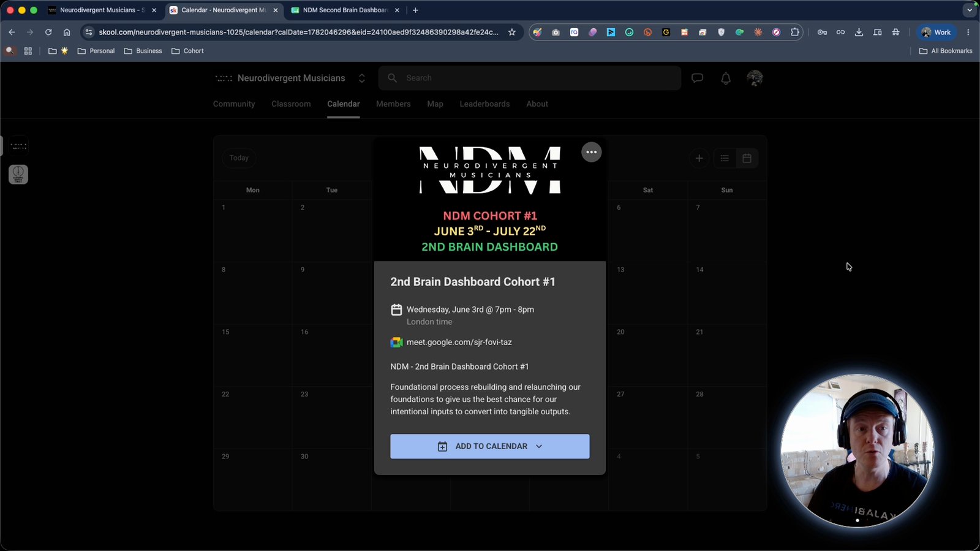Open the meet.google.com/sjr-fovi-taz link

[x=459, y=342]
